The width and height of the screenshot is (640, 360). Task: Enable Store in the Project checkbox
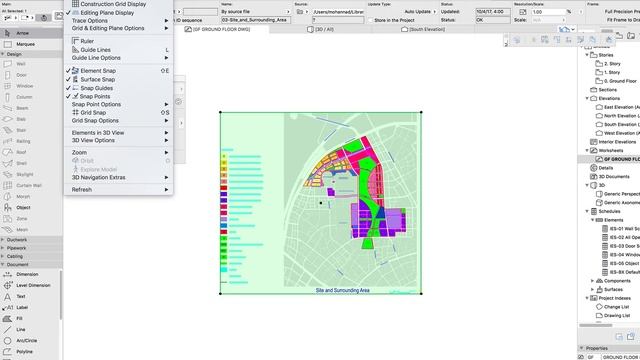click(370, 20)
